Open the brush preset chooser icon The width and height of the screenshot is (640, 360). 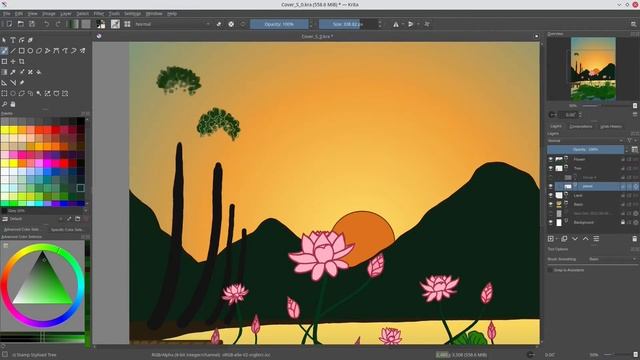tap(127, 24)
